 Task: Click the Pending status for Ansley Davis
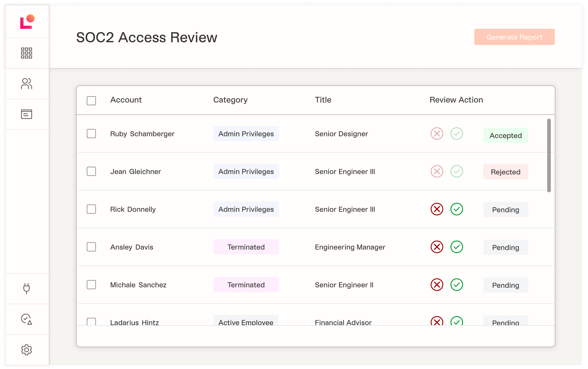505,247
